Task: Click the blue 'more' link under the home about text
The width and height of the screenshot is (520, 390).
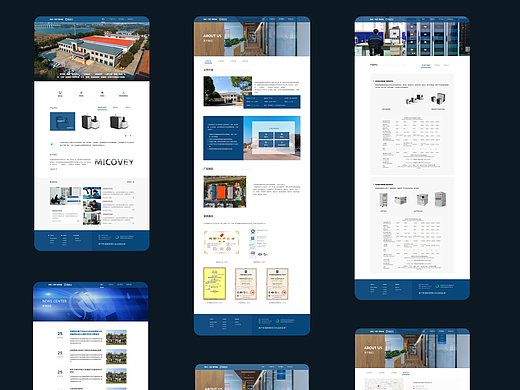Action: point(54,169)
